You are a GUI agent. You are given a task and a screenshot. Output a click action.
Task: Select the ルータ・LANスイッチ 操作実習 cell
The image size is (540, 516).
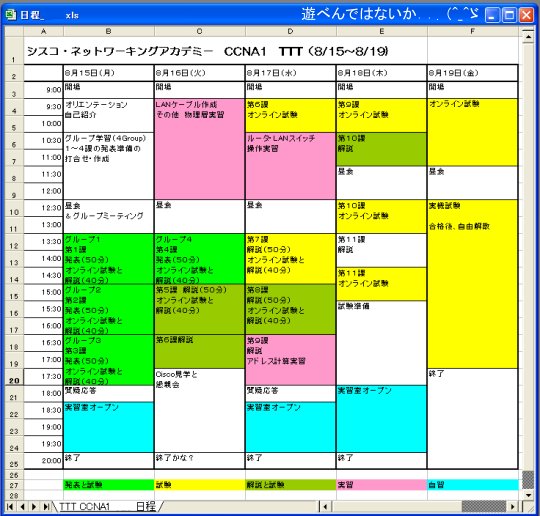(290, 166)
